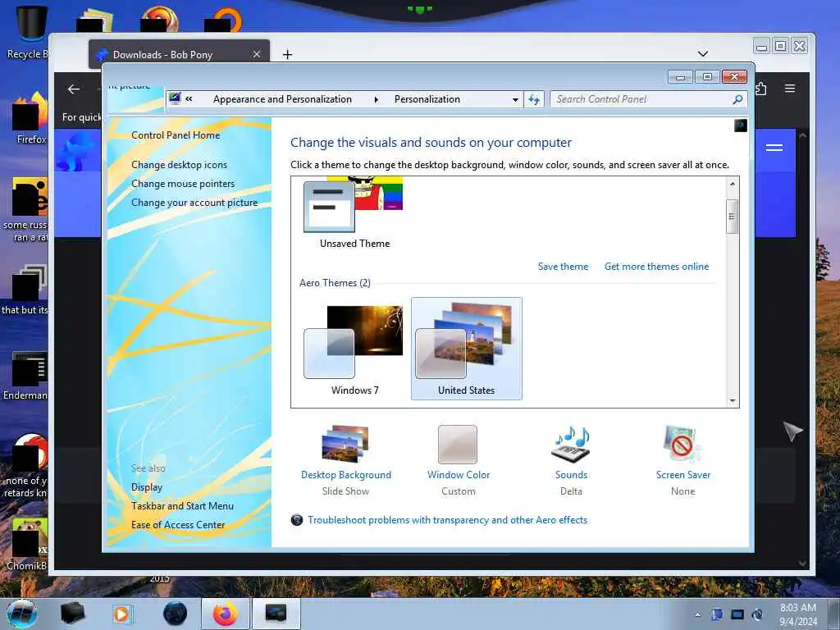This screenshot has height=630, width=840.
Task: Open Control Panel Home
Action: pyautogui.click(x=176, y=135)
